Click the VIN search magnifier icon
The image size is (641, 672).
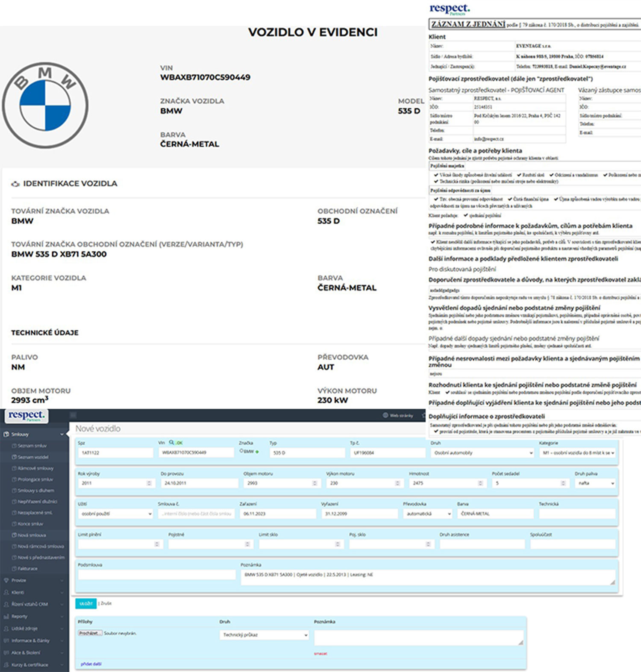(171, 443)
